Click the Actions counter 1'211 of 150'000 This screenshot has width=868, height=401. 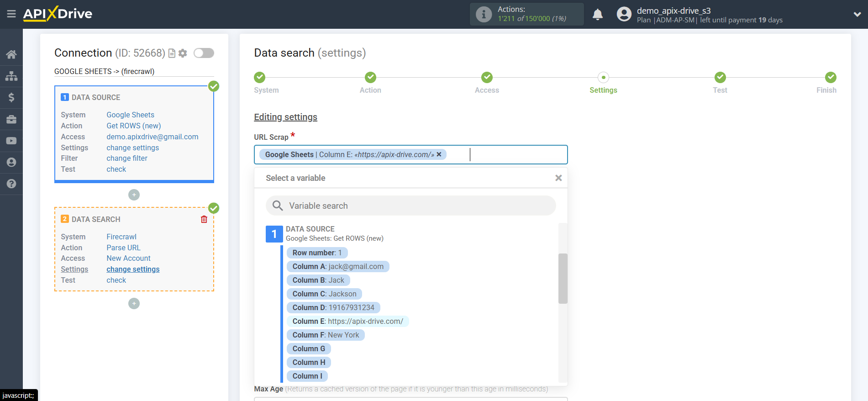coord(532,19)
